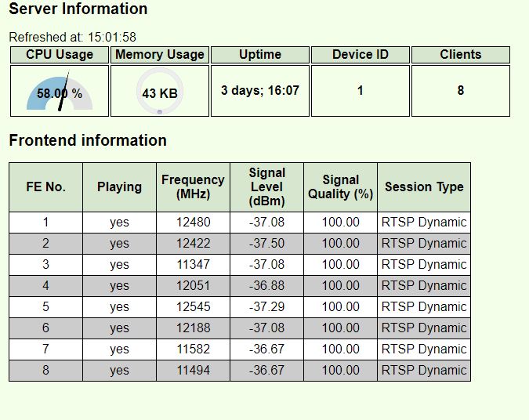Click RTSP Dynamic session type for frontend 5
The height and width of the screenshot is (420, 529).
(424, 307)
